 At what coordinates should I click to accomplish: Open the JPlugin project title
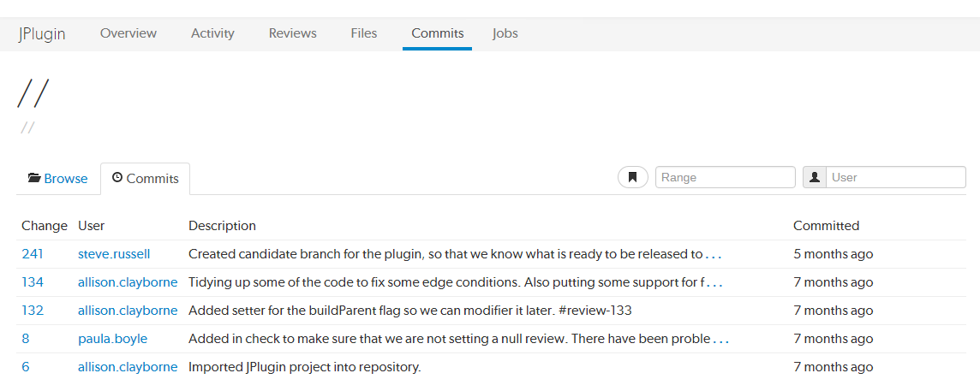tap(42, 33)
